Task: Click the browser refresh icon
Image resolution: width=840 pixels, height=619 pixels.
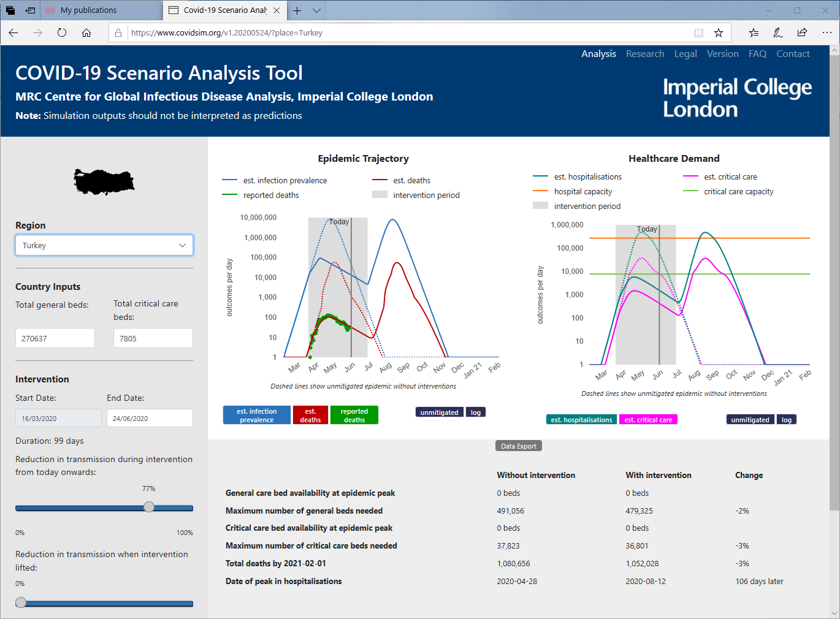Action: pos(62,33)
